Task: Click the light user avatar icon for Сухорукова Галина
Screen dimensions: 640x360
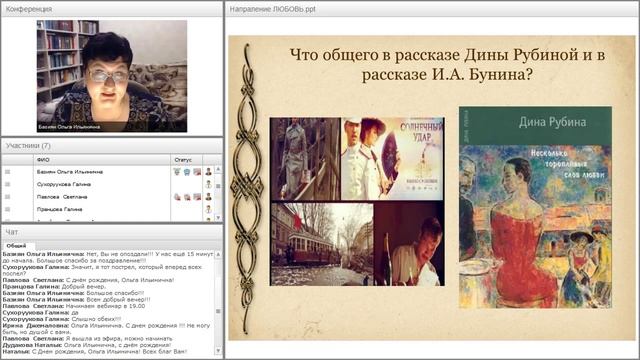Action: click(x=209, y=184)
